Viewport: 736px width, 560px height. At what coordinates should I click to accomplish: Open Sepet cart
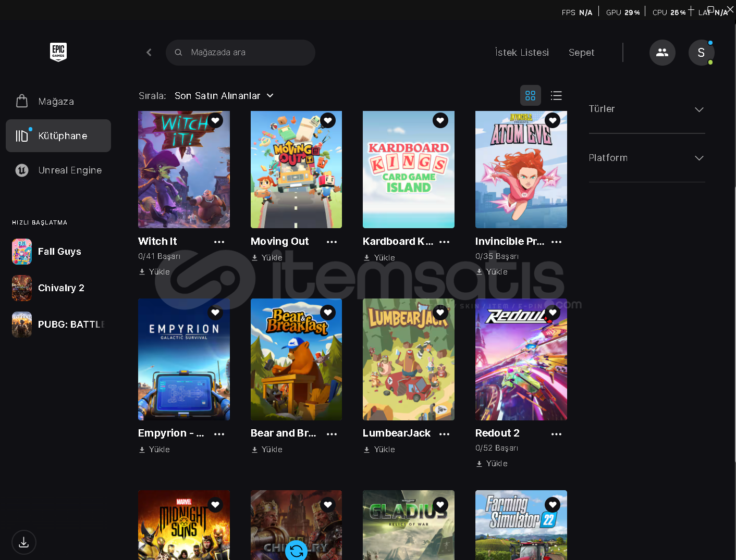point(581,53)
